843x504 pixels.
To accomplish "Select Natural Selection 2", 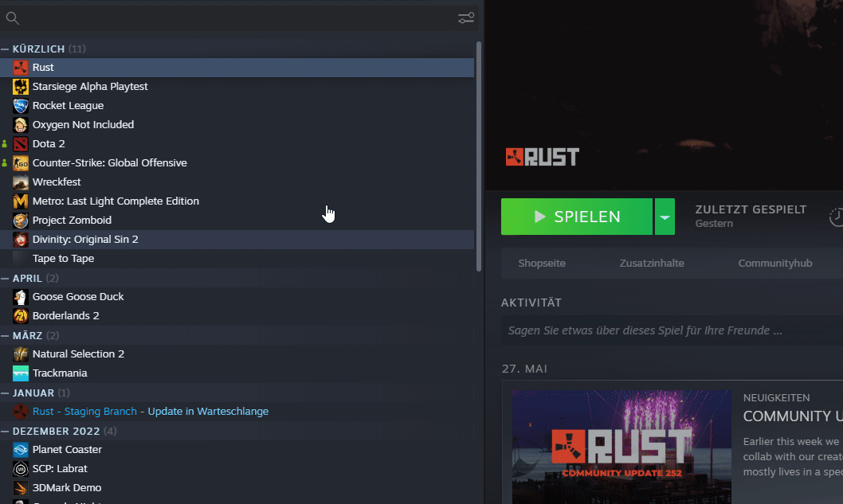I will click(237, 354).
